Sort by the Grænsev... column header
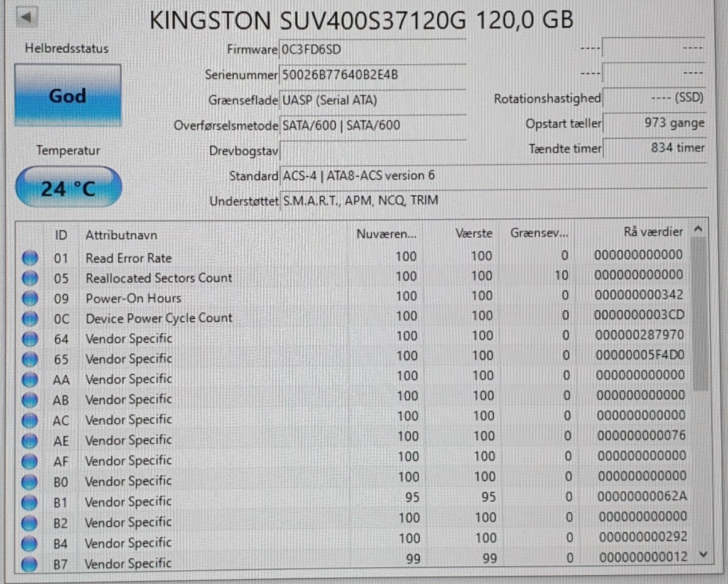The width and height of the screenshot is (728, 584). tap(539, 233)
